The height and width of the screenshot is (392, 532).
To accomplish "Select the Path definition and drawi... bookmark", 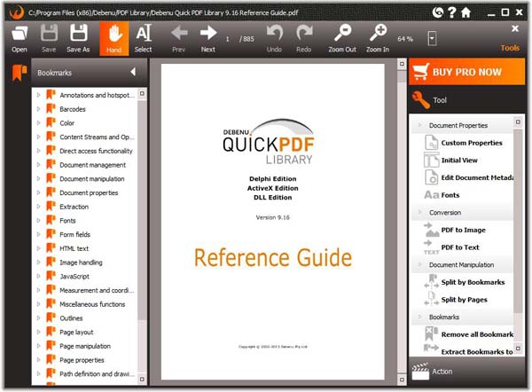I will click(x=95, y=373).
